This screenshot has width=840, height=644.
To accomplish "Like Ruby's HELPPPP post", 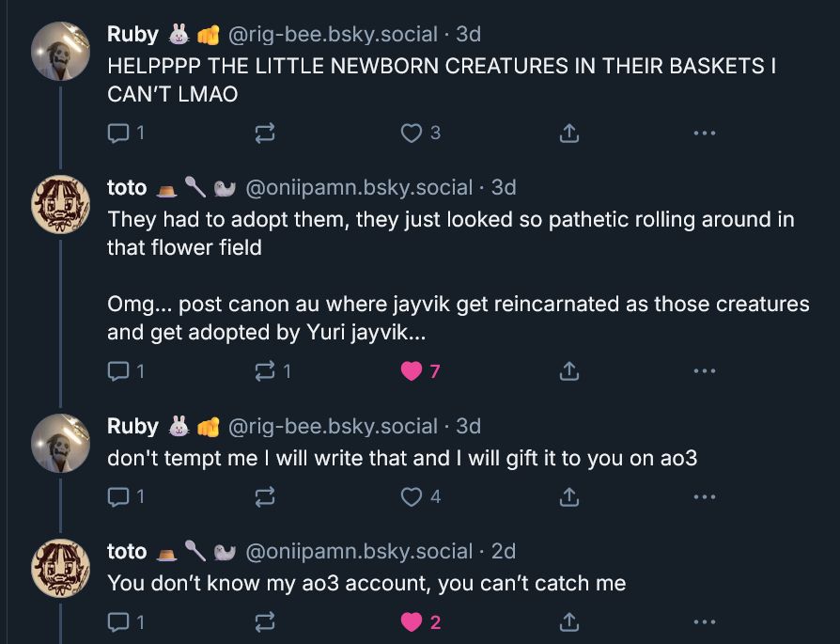I will [412, 133].
